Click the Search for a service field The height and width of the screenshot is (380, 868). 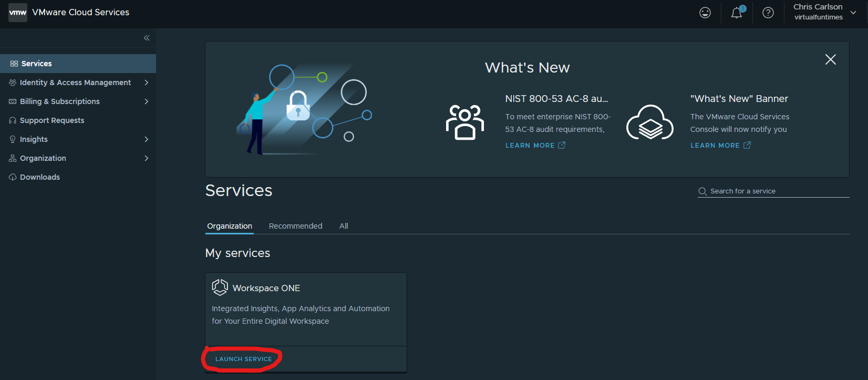[773, 191]
